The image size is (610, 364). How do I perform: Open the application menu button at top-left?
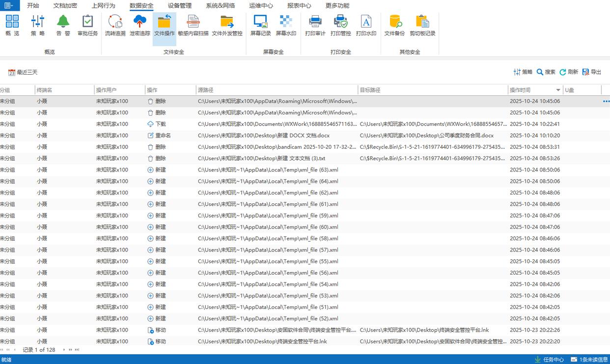(9, 5)
